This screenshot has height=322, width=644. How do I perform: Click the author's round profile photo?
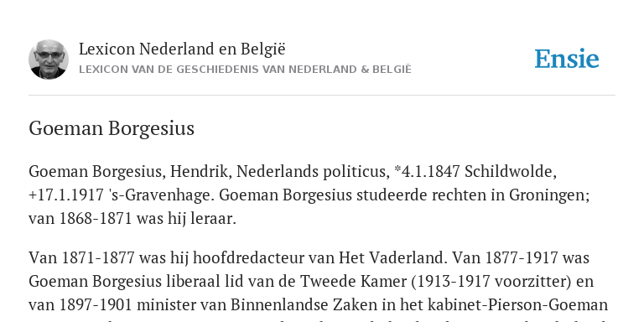pyautogui.click(x=49, y=60)
